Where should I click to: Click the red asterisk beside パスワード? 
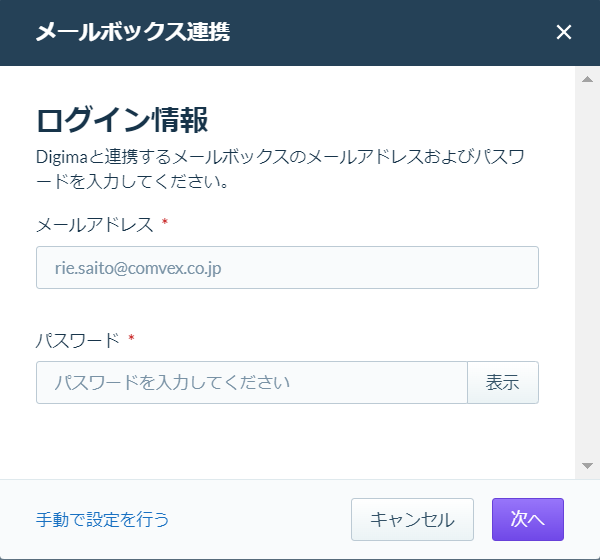pos(131,338)
